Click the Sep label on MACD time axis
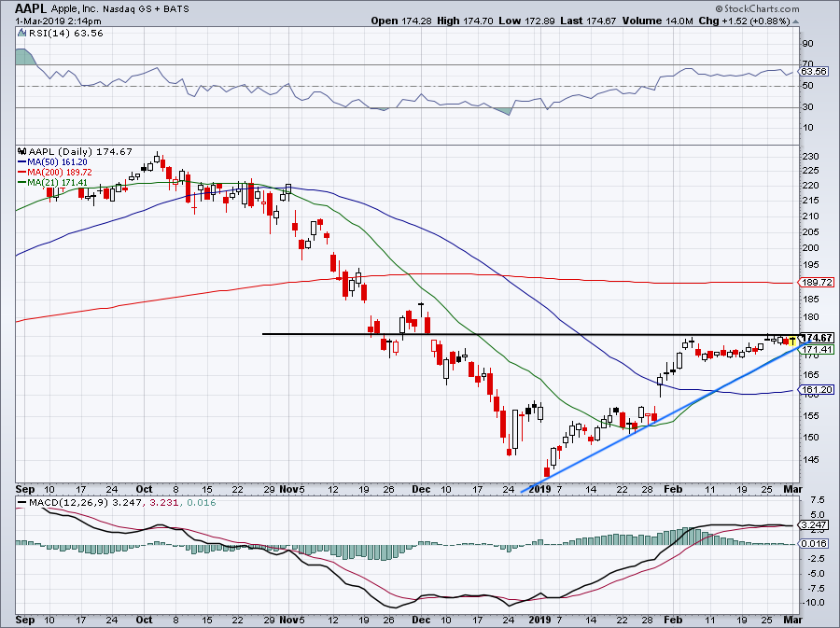This screenshot has height=628, width=840. pyautogui.click(x=24, y=620)
